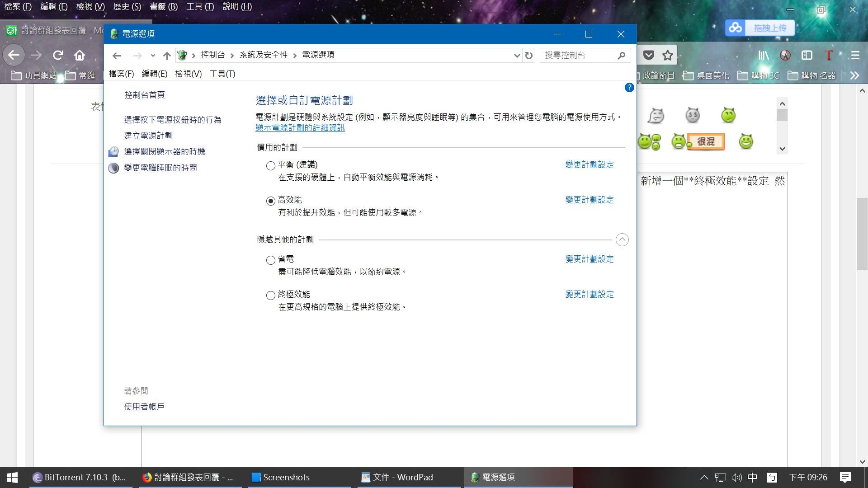This screenshot has width=868, height=488.
Task: Click the 搜尋控制台 search field
Action: pos(579,55)
